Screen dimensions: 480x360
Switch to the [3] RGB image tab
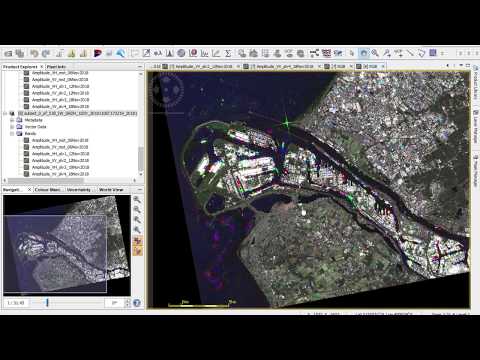pyautogui.click(x=337, y=66)
